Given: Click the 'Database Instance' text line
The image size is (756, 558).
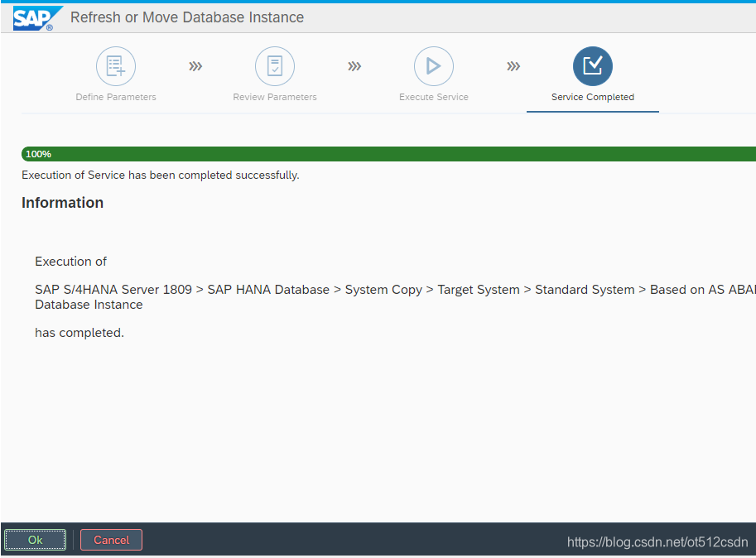Looking at the screenshot, I should coord(89,305).
